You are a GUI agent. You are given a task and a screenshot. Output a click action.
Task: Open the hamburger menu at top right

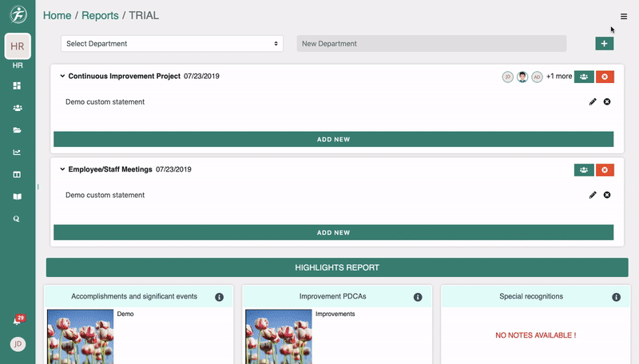click(624, 17)
